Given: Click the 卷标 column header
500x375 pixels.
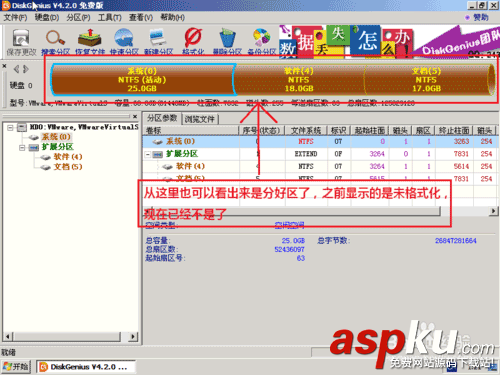Looking at the screenshot, I should coord(191,130).
